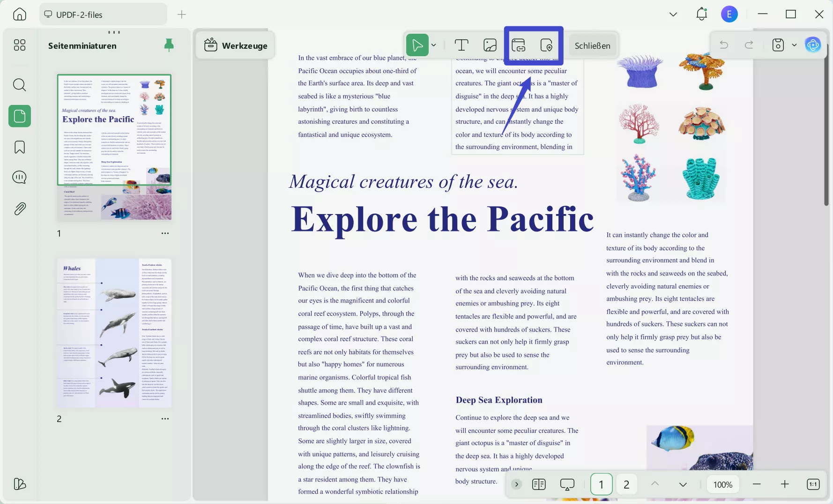This screenshot has width=833, height=504.
Task: Open the notifications bell
Action: pyautogui.click(x=701, y=14)
